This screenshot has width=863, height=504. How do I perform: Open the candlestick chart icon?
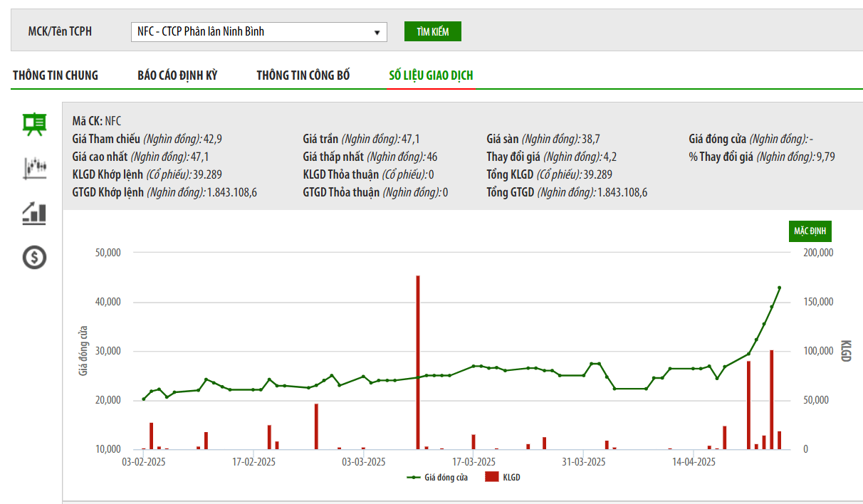pos(34,168)
